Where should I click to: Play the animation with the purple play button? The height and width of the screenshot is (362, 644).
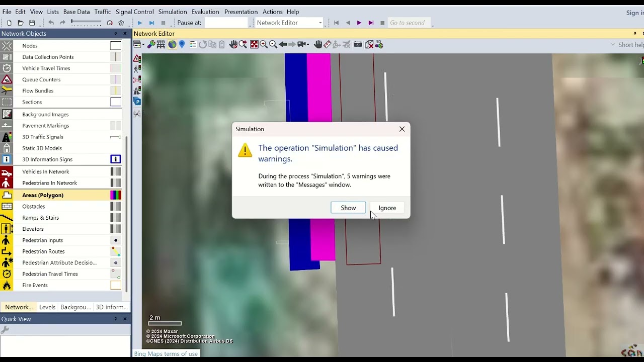click(x=359, y=23)
